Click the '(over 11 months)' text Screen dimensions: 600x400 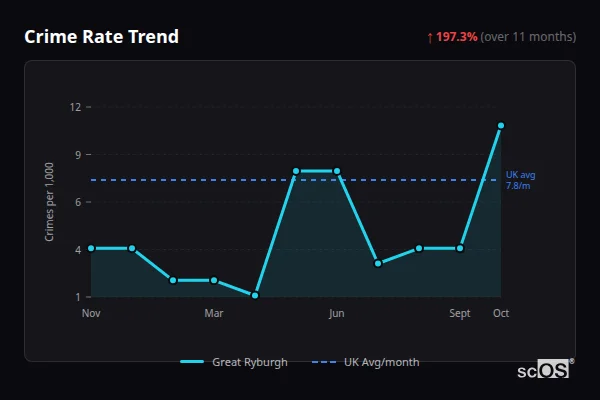(x=528, y=37)
